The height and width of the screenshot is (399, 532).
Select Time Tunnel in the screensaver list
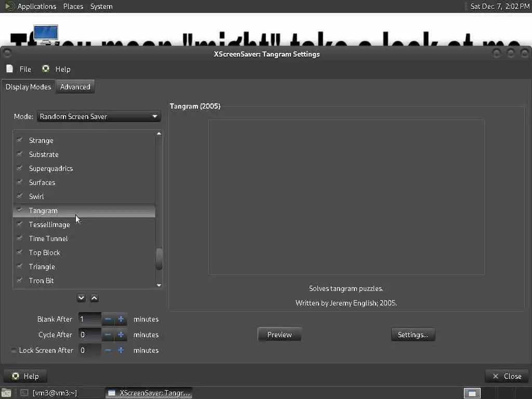tap(84, 238)
